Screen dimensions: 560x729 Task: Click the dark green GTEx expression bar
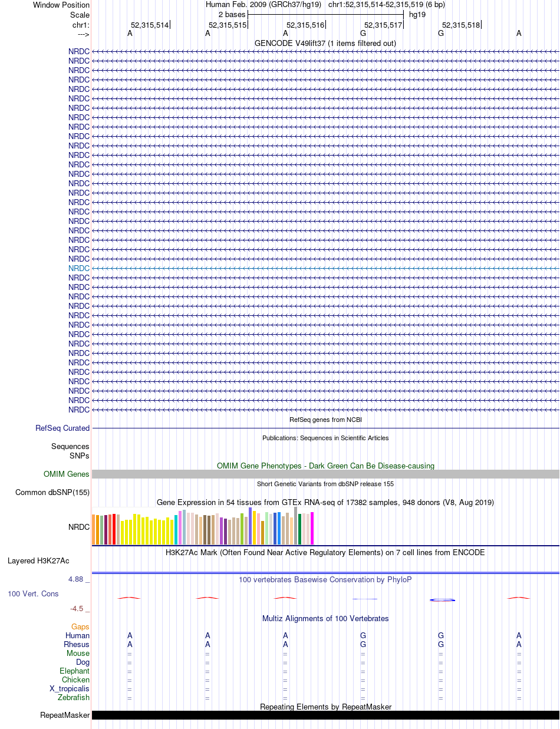pyautogui.click(x=300, y=529)
